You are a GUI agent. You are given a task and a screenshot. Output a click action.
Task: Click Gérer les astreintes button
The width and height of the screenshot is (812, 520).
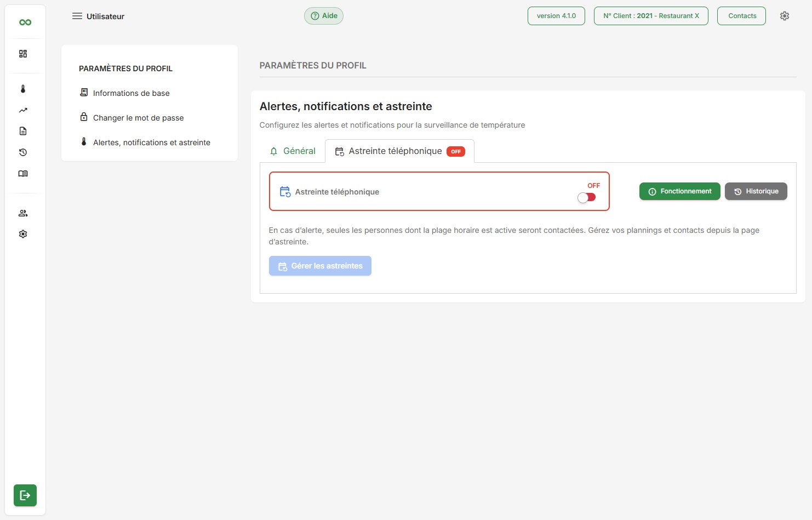click(x=320, y=266)
